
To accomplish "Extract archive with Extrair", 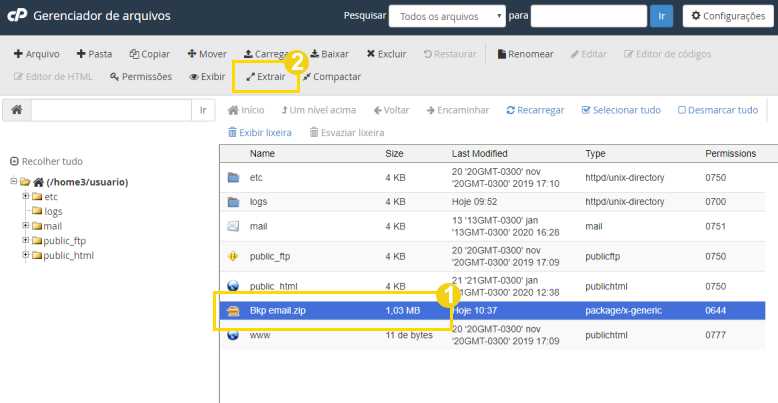I will [266, 77].
